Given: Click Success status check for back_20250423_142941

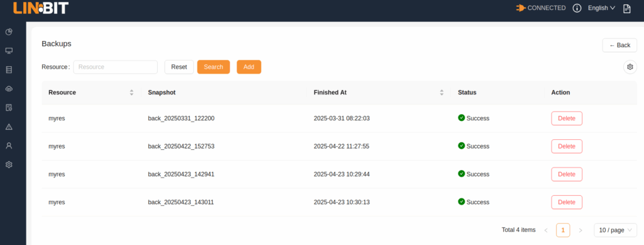Looking at the screenshot, I should pyautogui.click(x=461, y=174).
